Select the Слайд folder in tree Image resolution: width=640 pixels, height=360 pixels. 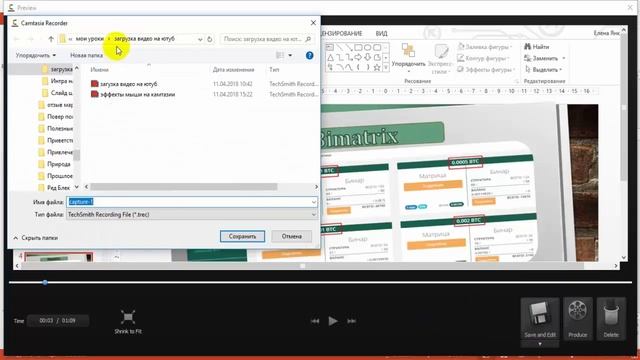[x=57, y=93]
